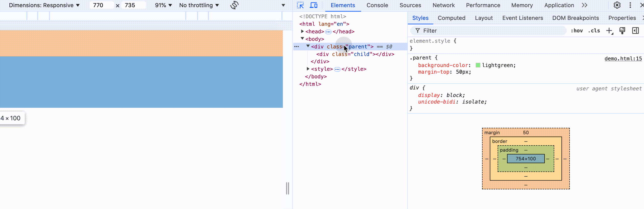This screenshot has width=644, height=209.
Task: Collapse the div parent node triangle
Action: pos(308,46)
